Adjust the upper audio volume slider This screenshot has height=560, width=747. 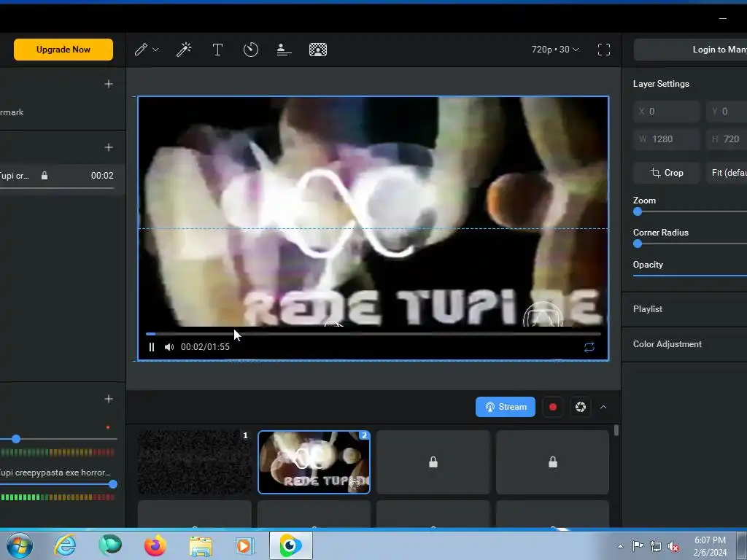point(16,439)
